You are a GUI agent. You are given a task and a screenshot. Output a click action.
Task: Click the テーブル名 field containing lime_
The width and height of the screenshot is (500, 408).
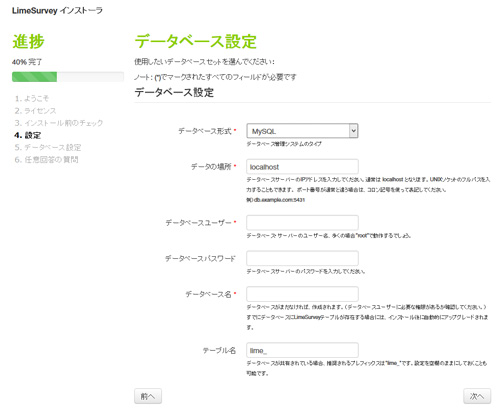(x=302, y=350)
